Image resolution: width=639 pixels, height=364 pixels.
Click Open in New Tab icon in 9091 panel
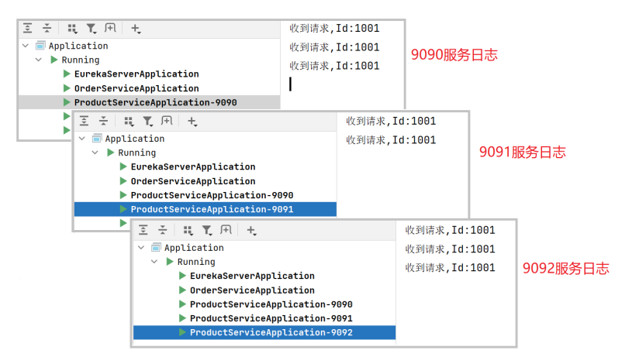pos(167,121)
